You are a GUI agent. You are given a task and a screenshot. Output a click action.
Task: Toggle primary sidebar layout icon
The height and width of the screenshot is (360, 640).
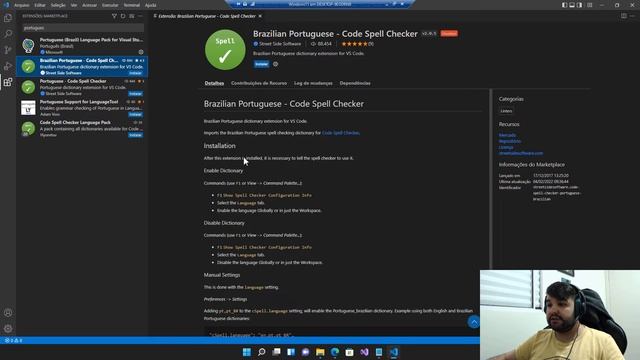(564, 5)
